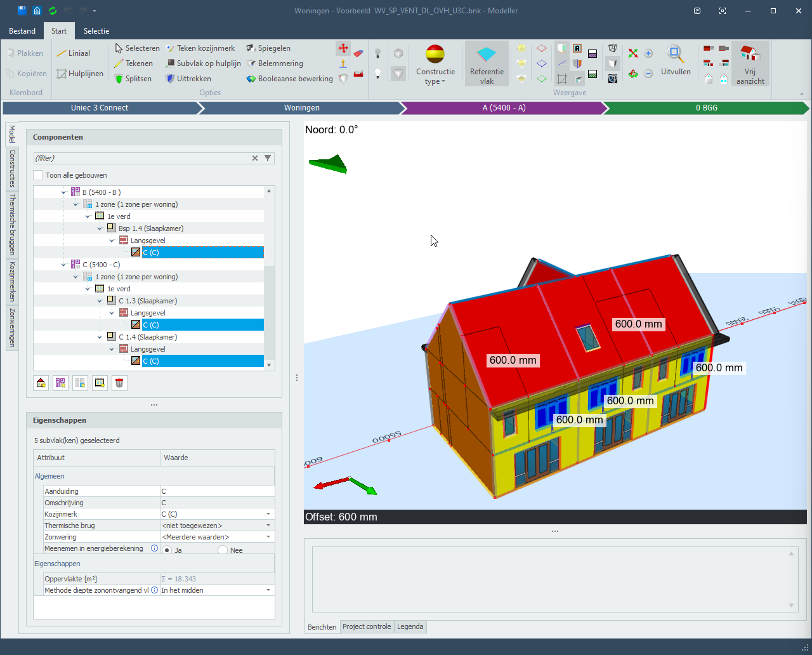The width and height of the screenshot is (812, 655).
Task: Select the Nee radio button
Action: pyautogui.click(x=223, y=550)
